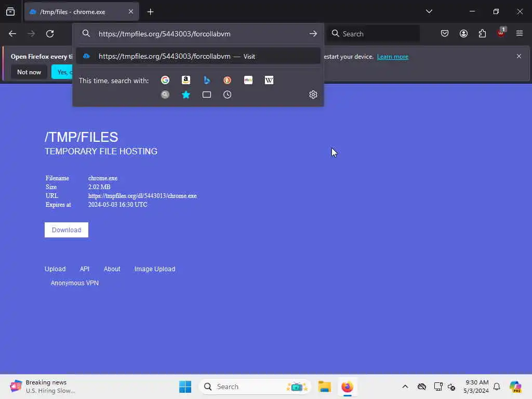The image size is (532, 399).
Task: Choose Not now in notification
Action: [29, 72]
